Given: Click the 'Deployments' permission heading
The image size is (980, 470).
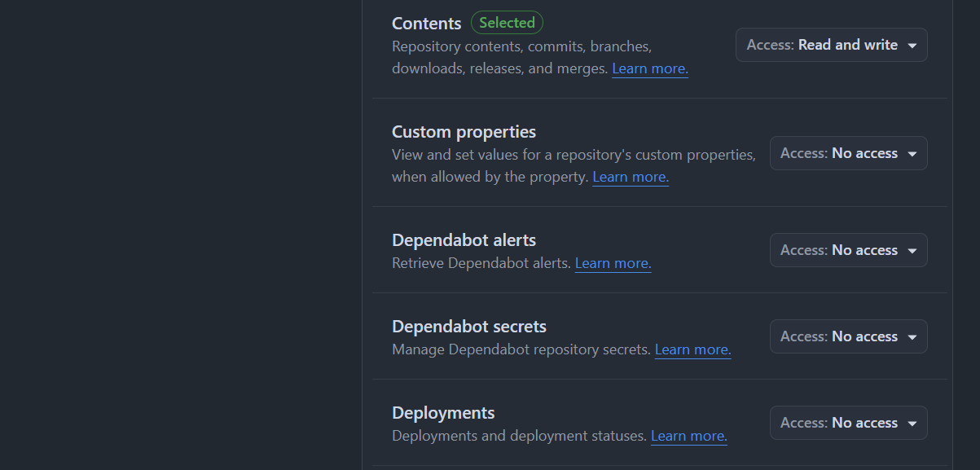Looking at the screenshot, I should pyautogui.click(x=443, y=413).
